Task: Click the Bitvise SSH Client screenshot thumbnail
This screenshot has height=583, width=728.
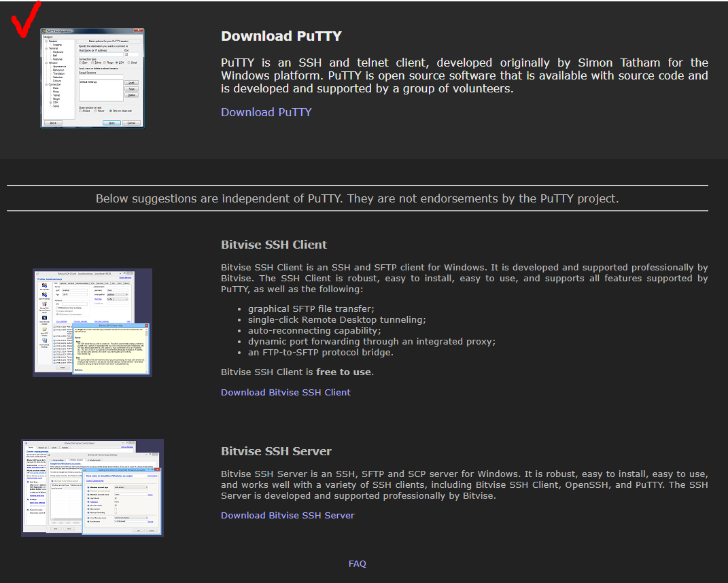Action: [92, 323]
